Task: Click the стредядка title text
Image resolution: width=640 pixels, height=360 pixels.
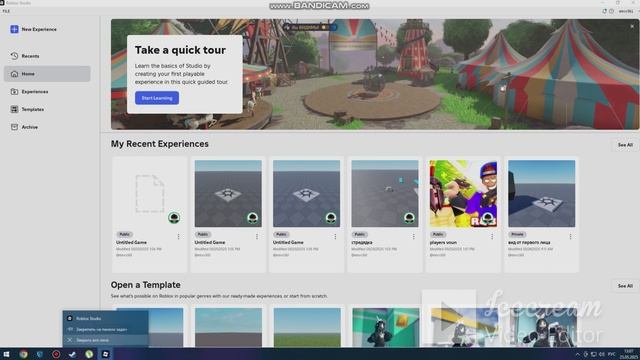Action: [362, 242]
